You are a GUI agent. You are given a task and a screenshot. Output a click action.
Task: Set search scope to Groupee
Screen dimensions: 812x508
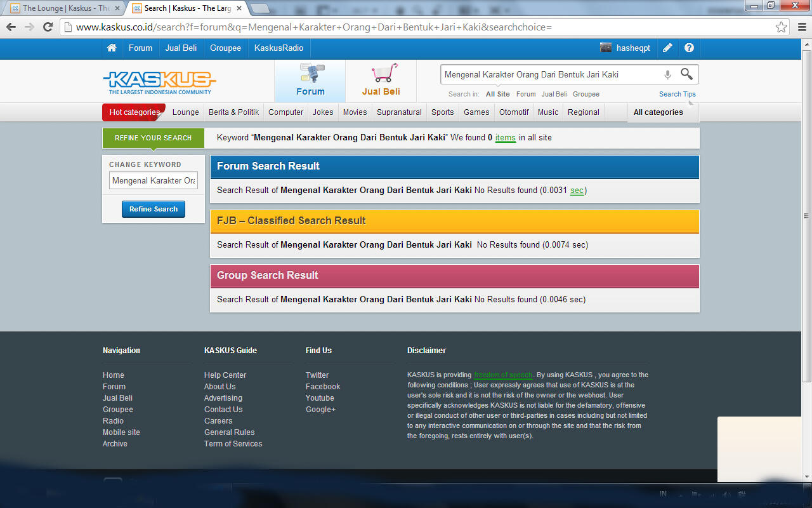(x=586, y=94)
